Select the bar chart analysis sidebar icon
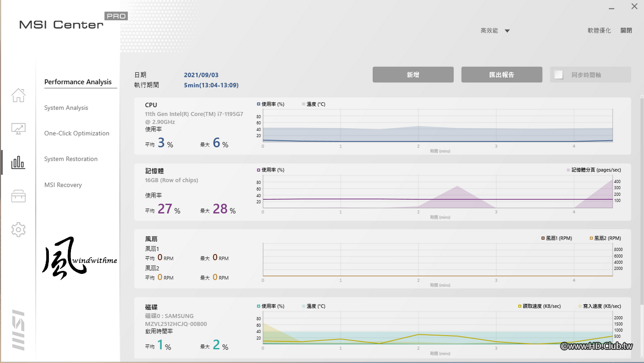Image resolution: width=644 pixels, height=363 pixels. [x=19, y=162]
